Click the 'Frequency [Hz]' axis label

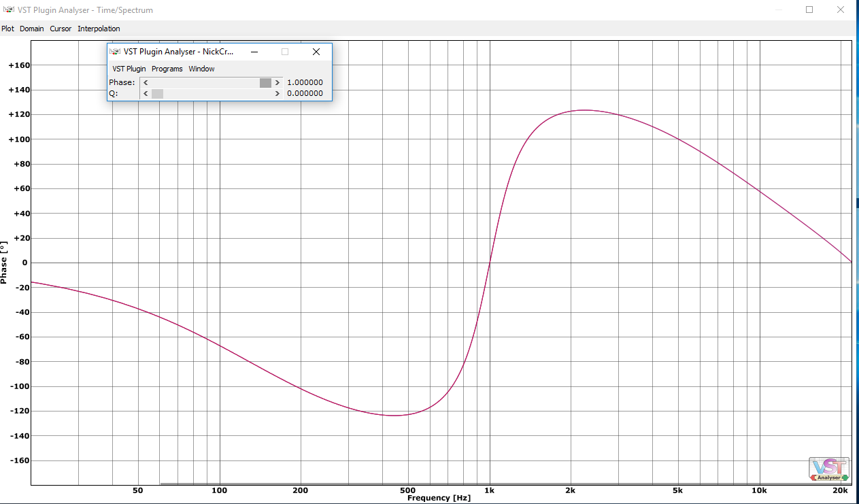click(439, 498)
